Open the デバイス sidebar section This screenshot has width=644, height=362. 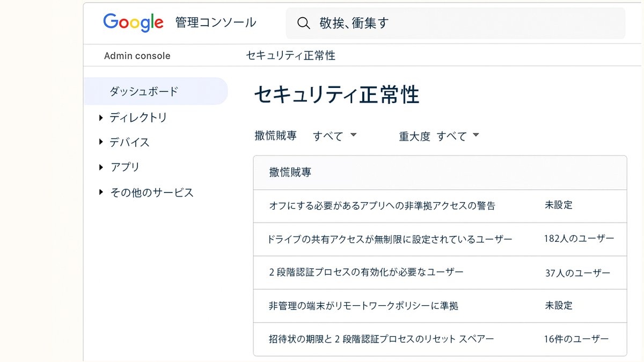pyautogui.click(x=129, y=142)
